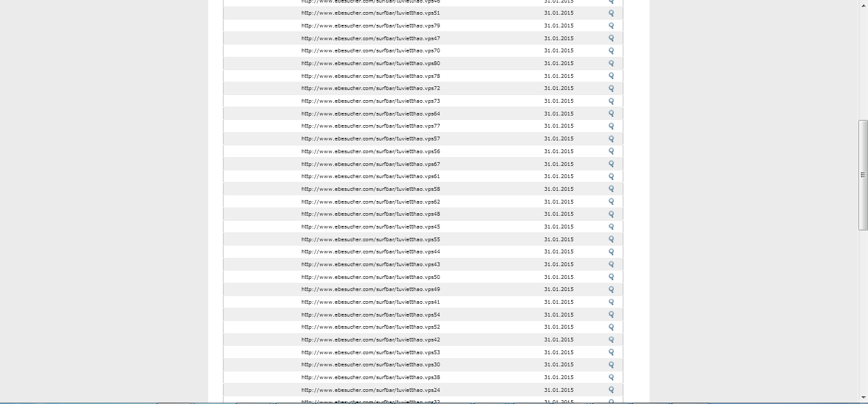868x404 pixels.
Task: Open the magnifier icon for vps61
Action: (611, 177)
